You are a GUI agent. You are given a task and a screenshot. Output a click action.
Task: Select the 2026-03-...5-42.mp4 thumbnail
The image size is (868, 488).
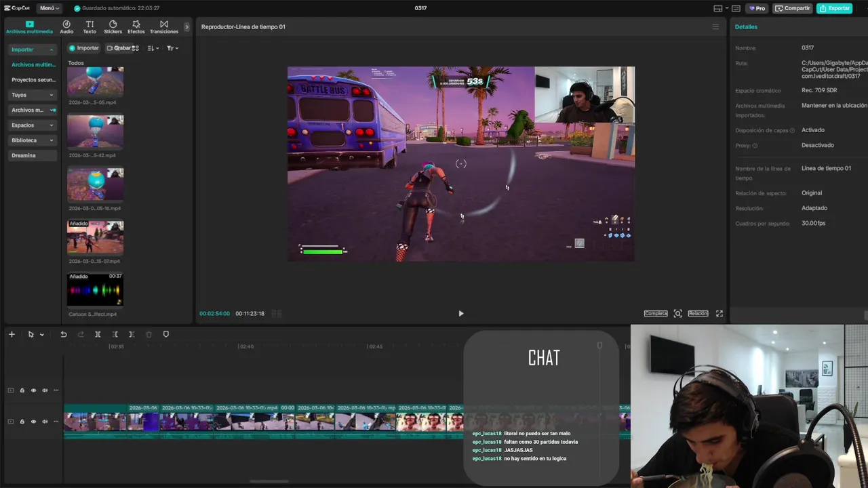[x=95, y=131]
